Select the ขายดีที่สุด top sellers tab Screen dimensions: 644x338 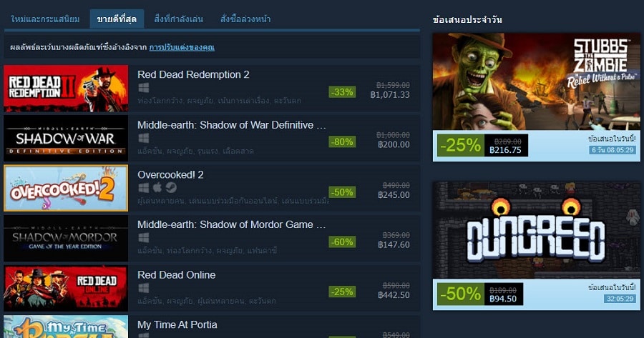point(117,19)
